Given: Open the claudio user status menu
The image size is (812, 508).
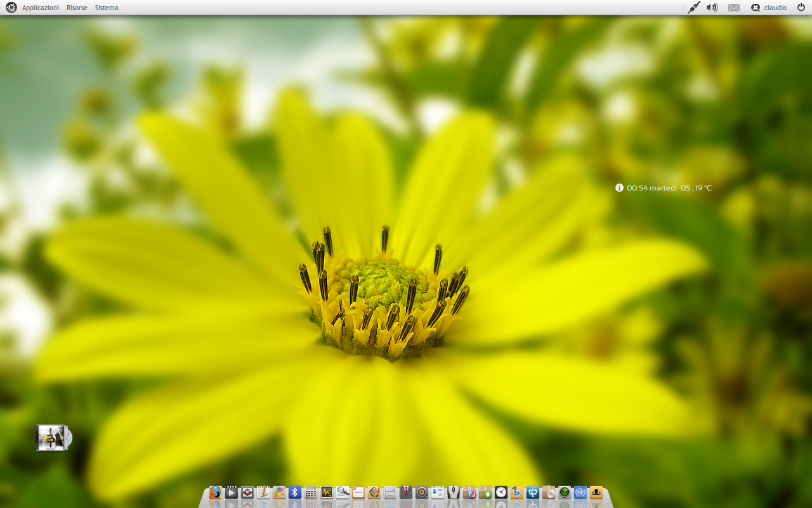Looking at the screenshot, I should 769,8.
